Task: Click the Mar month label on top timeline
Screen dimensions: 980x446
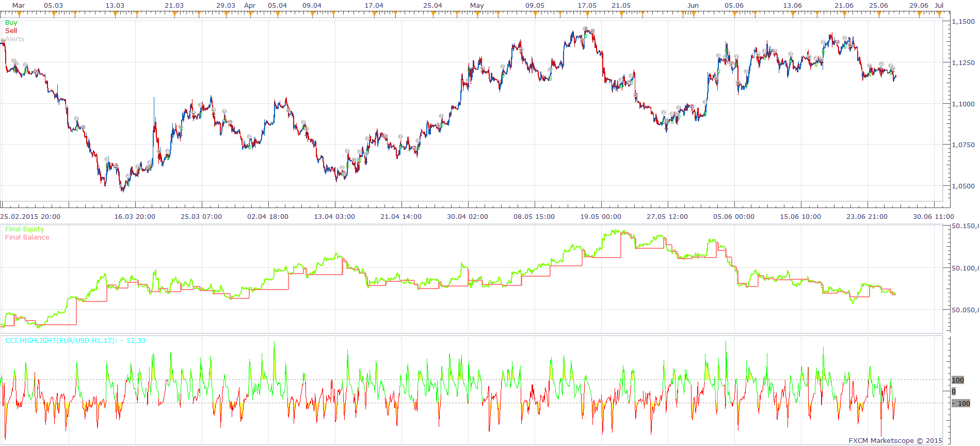Action: tap(19, 6)
